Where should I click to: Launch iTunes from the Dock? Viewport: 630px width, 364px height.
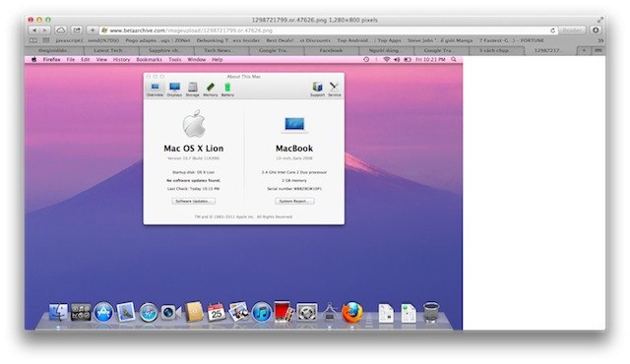point(262,313)
